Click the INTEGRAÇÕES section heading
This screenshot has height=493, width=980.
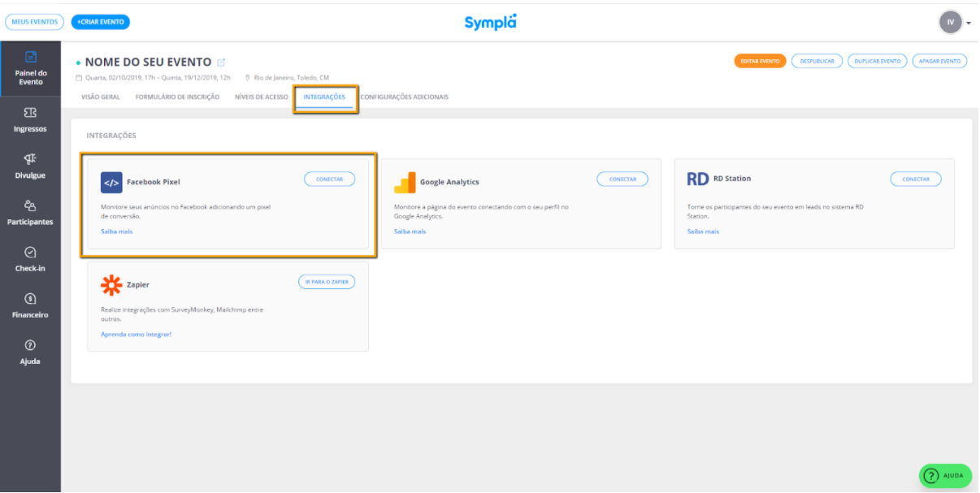[111, 136]
